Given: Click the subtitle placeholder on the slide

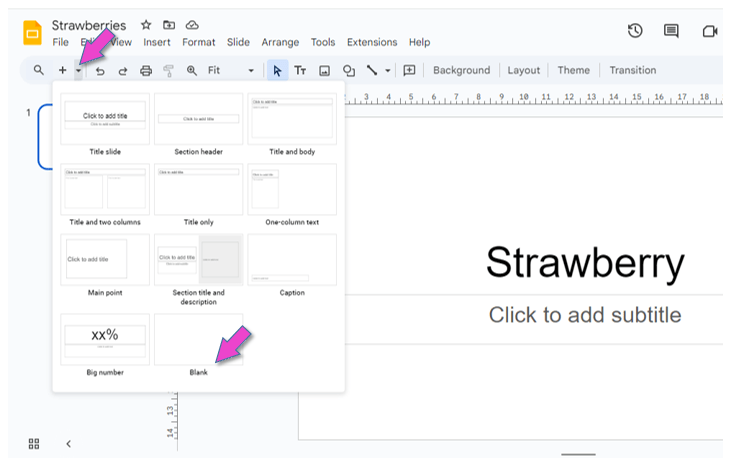Looking at the screenshot, I should [x=584, y=315].
